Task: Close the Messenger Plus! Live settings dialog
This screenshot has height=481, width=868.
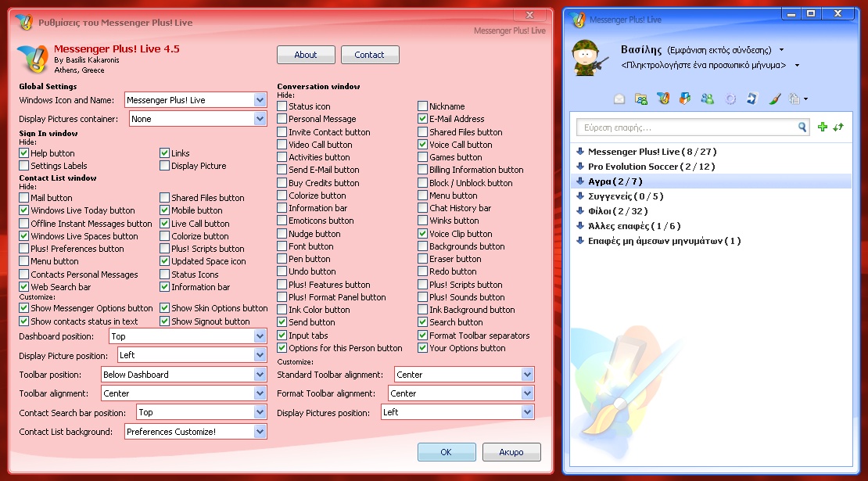Action: (x=529, y=15)
